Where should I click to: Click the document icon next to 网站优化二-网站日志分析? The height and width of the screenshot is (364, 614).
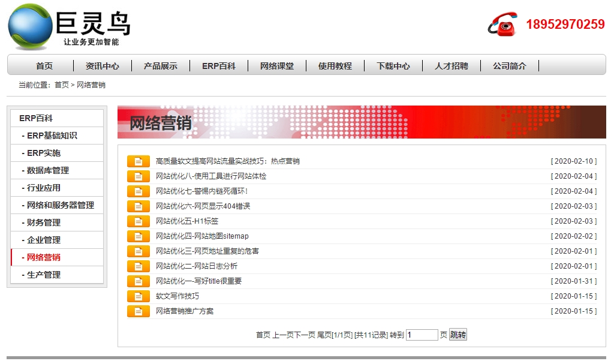click(x=137, y=266)
